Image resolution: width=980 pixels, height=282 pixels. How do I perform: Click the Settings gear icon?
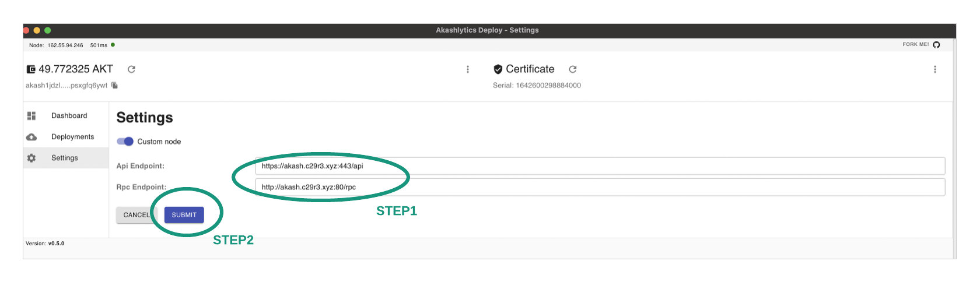click(32, 158)
